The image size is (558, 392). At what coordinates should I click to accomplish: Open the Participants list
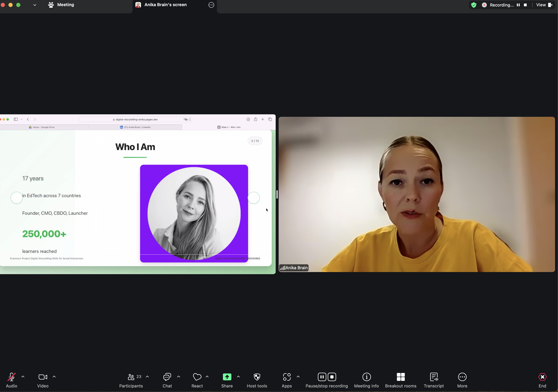[131, 377]
